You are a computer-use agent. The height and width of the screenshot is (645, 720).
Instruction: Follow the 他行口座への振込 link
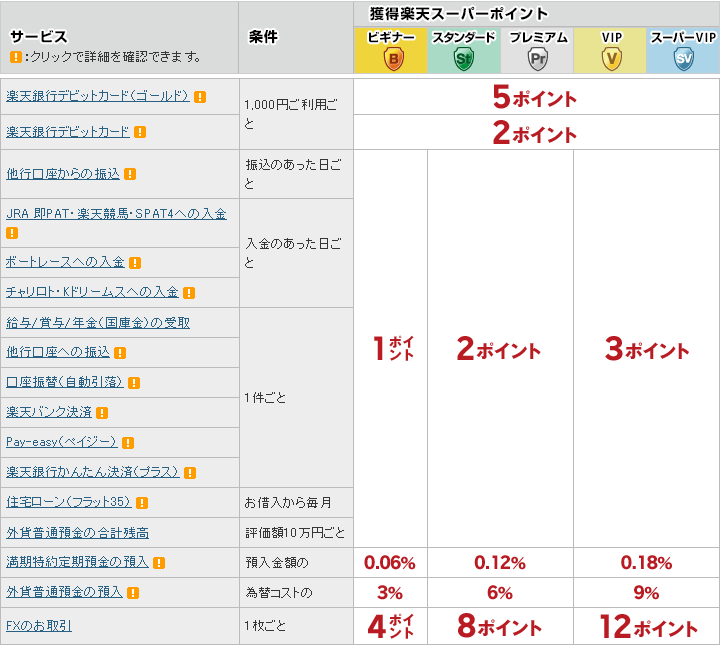(x=58, y=352)
